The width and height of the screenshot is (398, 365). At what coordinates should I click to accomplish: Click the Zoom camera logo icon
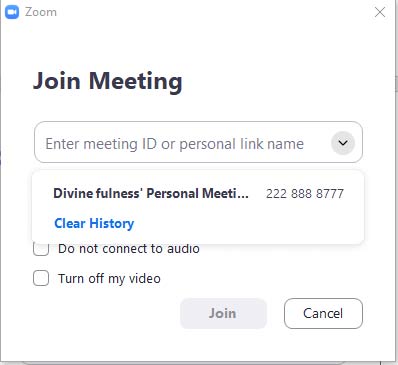click(12, 12)
